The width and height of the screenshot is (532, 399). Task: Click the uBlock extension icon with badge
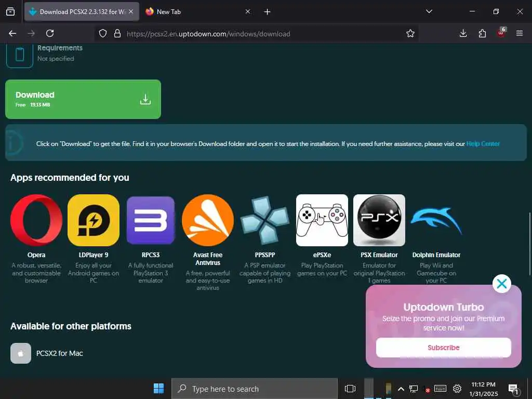point(501,33)
